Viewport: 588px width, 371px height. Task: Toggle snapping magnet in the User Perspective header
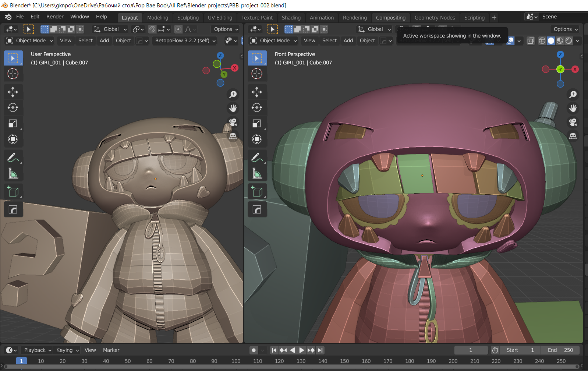152,29
